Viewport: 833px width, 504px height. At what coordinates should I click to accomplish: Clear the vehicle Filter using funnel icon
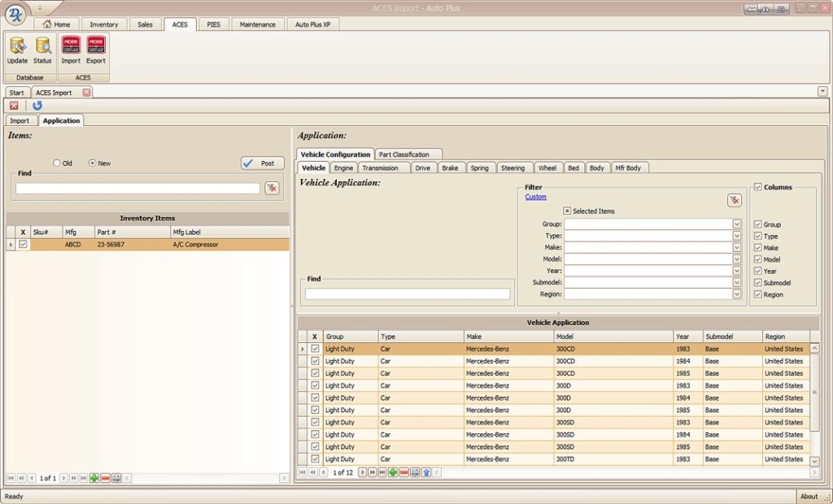pos(735,200)
